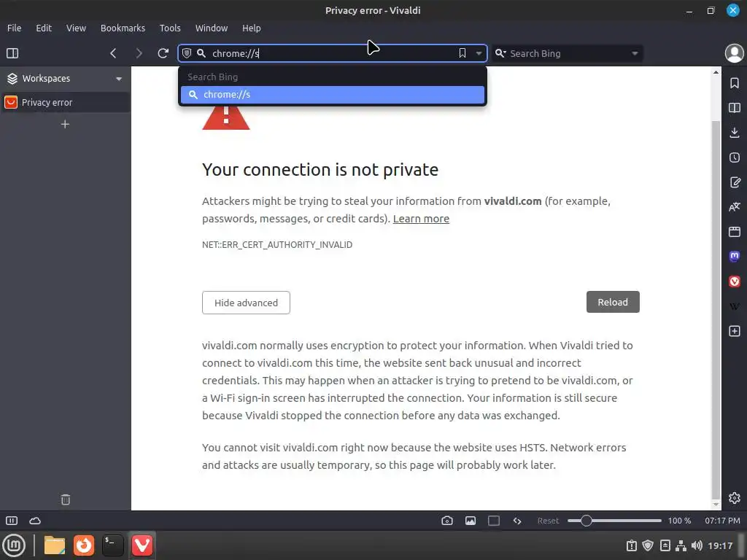The width and height of the screenshot is (747, 560).
Task: Open the closed tabs trash bin
Action: pos(66,499)
